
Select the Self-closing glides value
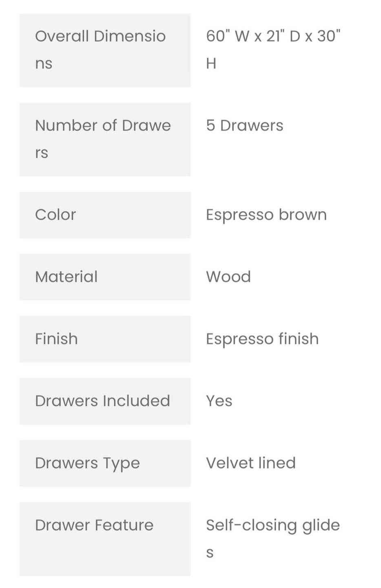click(273, 539)
